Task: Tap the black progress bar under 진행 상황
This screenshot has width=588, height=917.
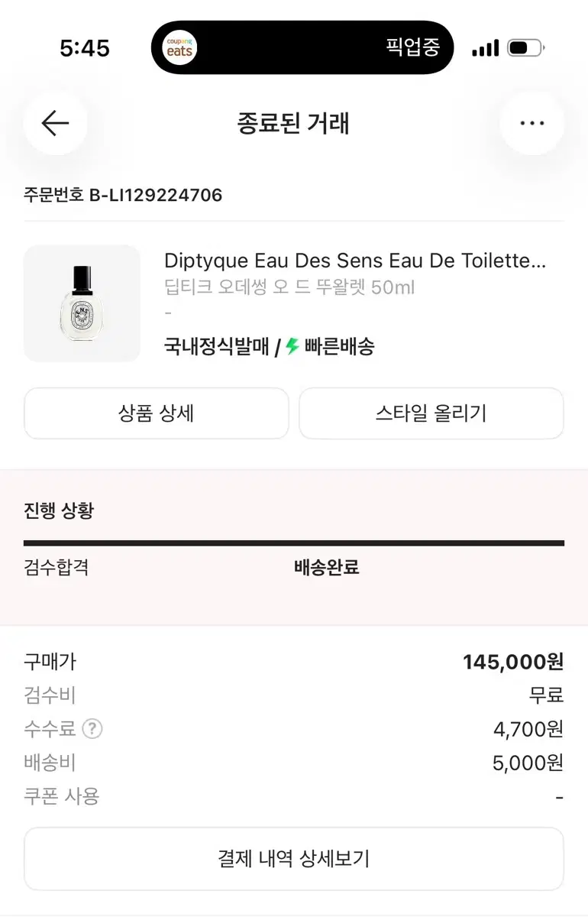Action: point(293,543)
